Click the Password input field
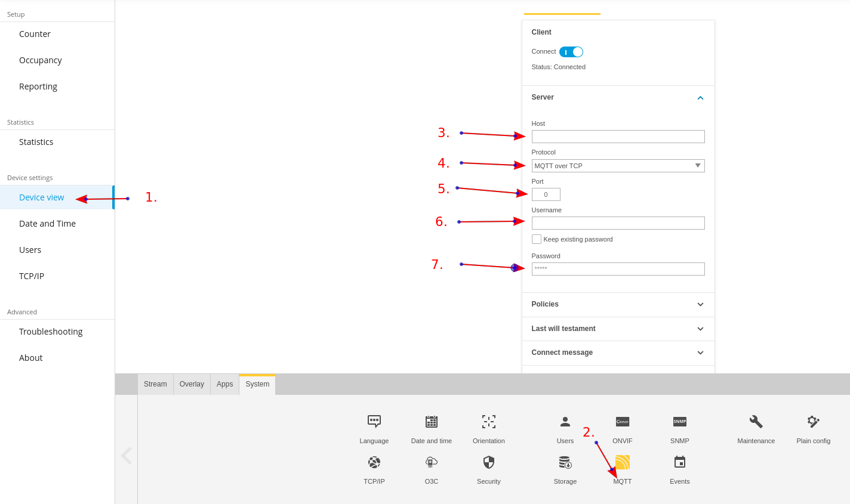Viewport: 850px width, 504px height. coord(618,269)
